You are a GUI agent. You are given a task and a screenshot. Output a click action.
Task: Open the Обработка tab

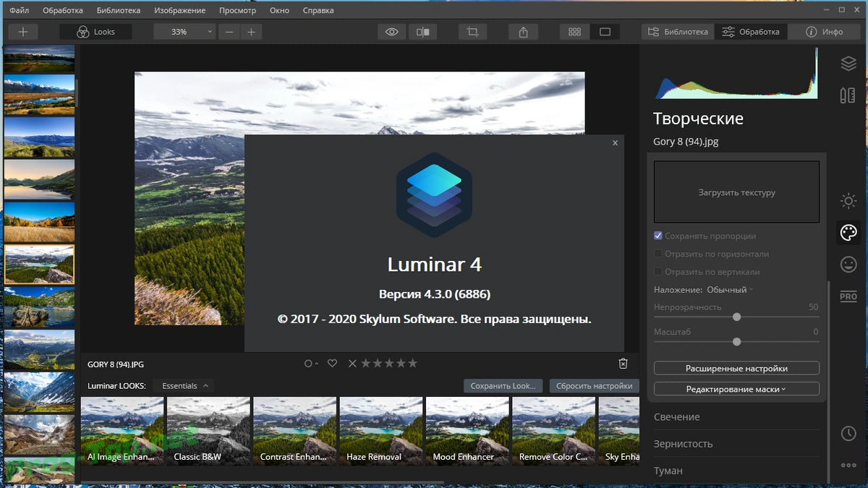(x=751, y=32)
